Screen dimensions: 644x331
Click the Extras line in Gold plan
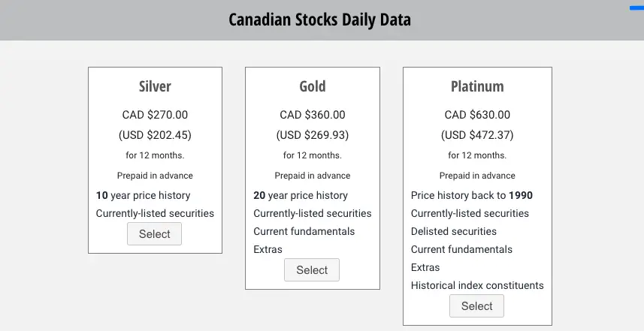coord(268,249)
